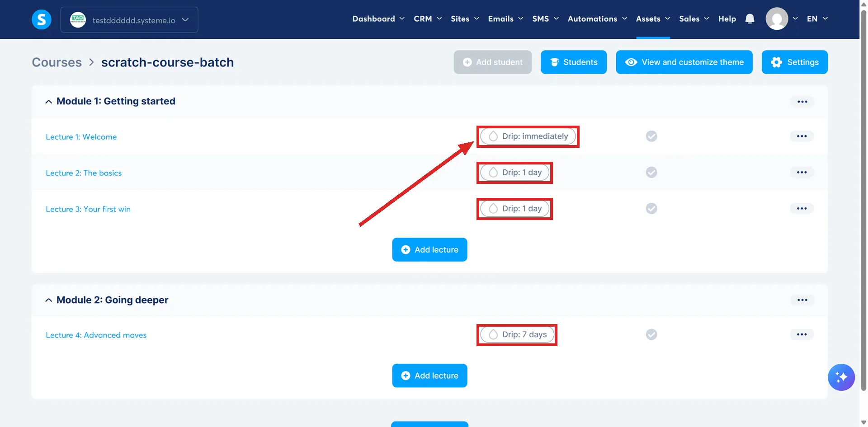Screen dimensions: 868x427
Task: Open three-dot menu for Lecture 3
Action: click(802, 208)
